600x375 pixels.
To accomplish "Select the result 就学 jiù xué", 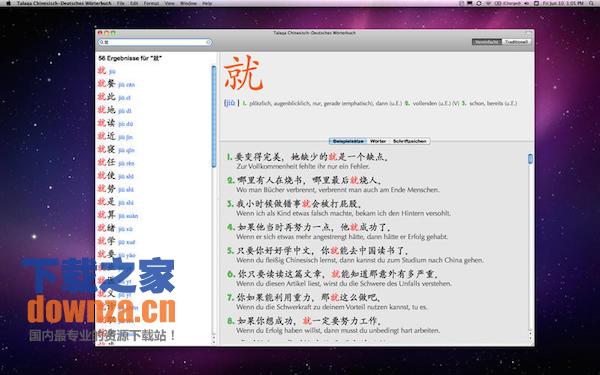I will click(116, 241).
